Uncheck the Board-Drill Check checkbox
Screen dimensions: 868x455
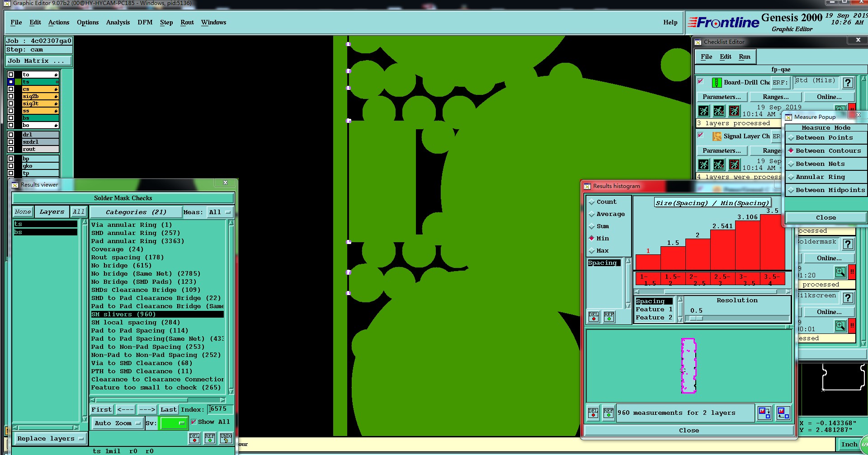(x=700, y=81)
